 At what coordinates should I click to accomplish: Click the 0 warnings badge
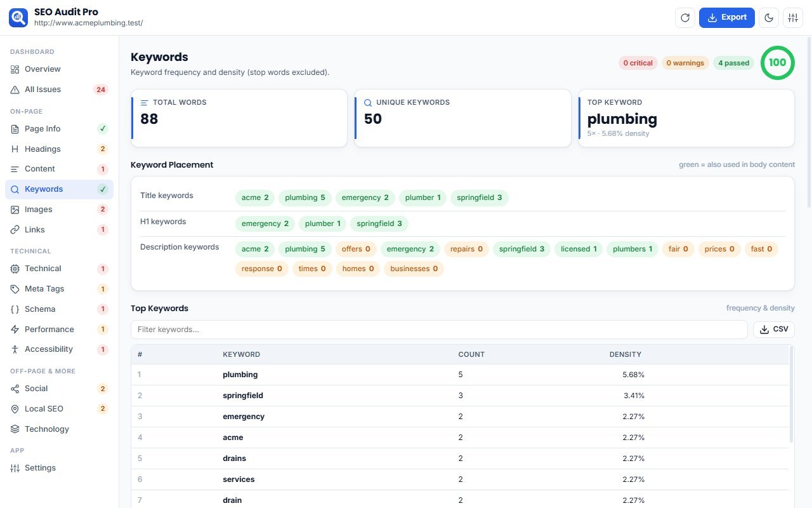pyautogui.click(x=685, y=63)
